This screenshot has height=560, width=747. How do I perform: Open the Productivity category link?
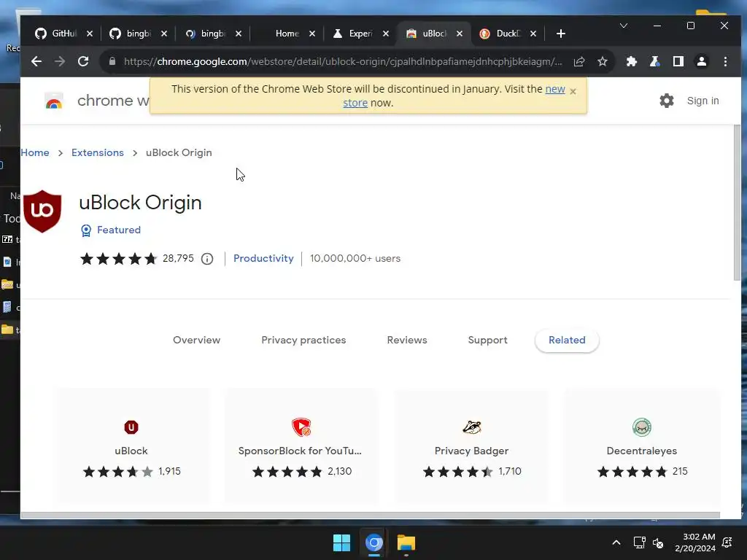(x=263, y=259)
